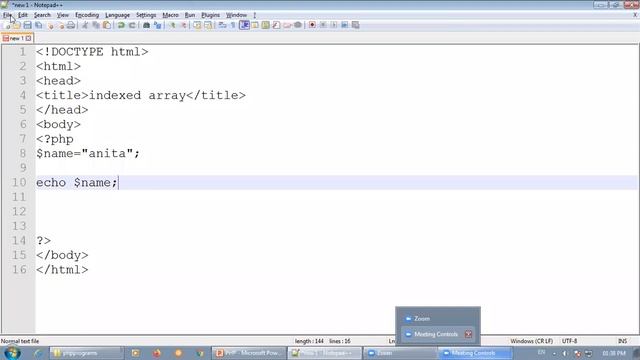Click the Redo toolbar icon
The height and width of the screenshot is (360, 640).
(x=132, y=25)
